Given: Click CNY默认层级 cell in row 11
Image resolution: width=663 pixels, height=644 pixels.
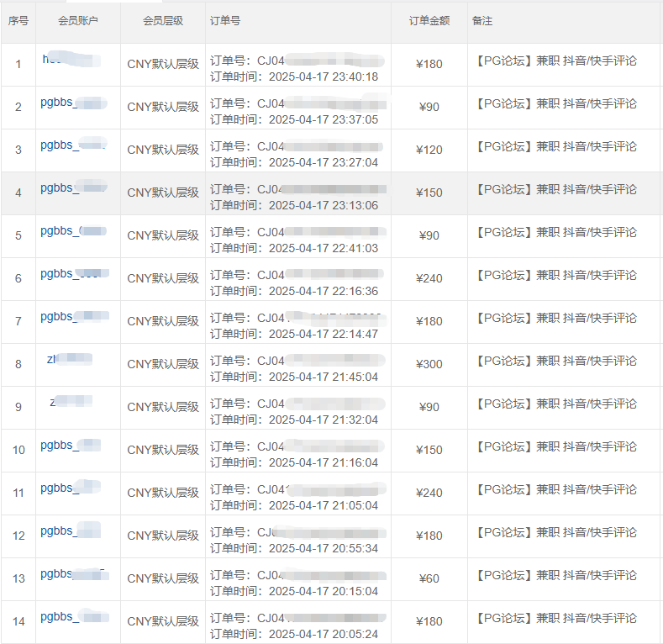Looking at the screenshot, I should (163, 493).
